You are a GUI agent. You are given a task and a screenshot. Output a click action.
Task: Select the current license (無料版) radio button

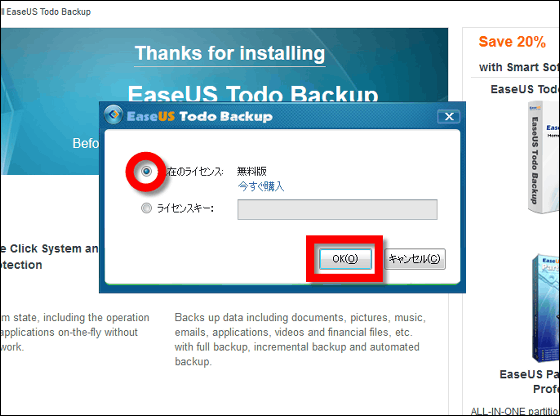click(146, 171)
